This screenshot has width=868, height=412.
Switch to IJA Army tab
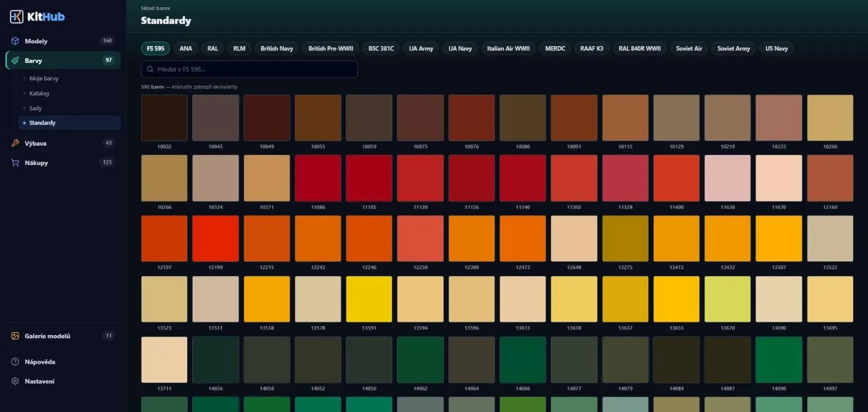click(x=421, y=49)
